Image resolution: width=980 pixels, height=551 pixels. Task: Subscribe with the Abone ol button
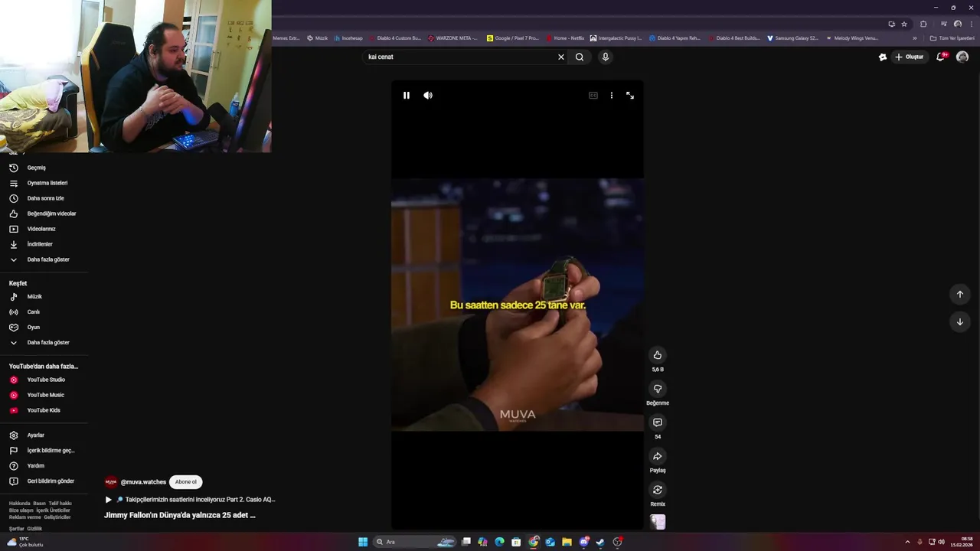(x=185, y=482)
